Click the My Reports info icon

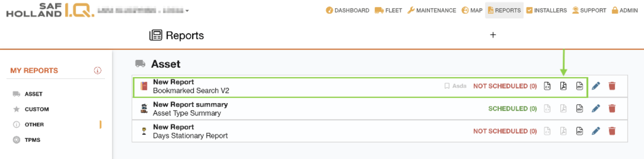coord(98,71)
